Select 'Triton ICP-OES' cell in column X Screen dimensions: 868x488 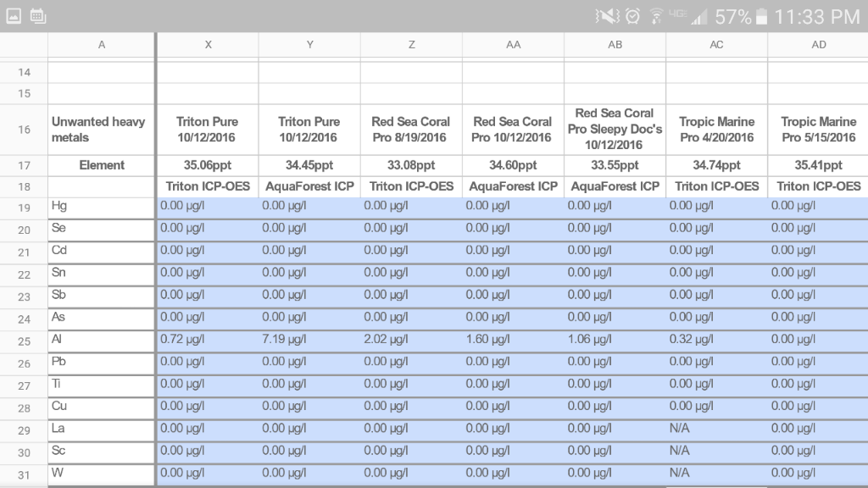[209, 187]
